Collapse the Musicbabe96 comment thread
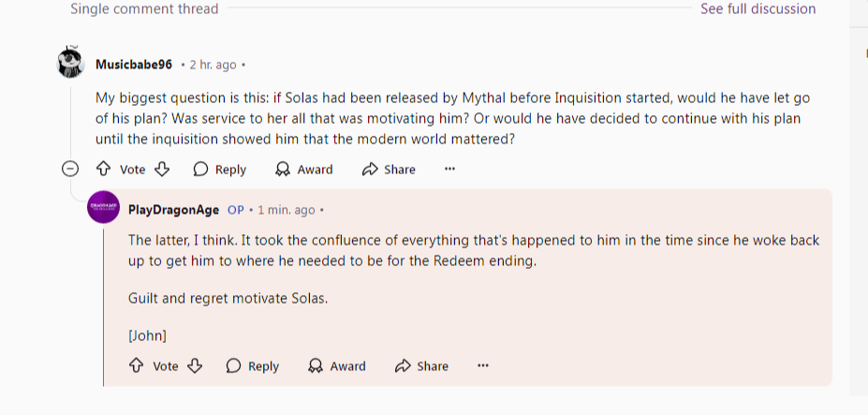Image resolution: width=868 pixels, height=415 pixels. point(69,170)
